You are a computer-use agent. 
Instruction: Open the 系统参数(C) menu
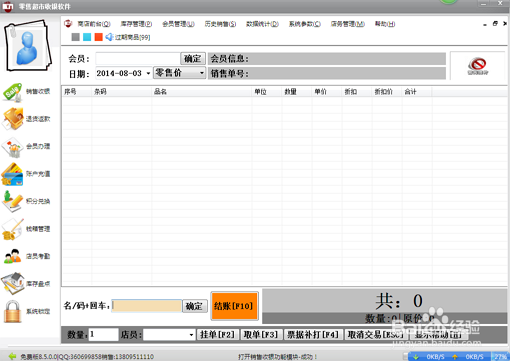tap(305, 24)
